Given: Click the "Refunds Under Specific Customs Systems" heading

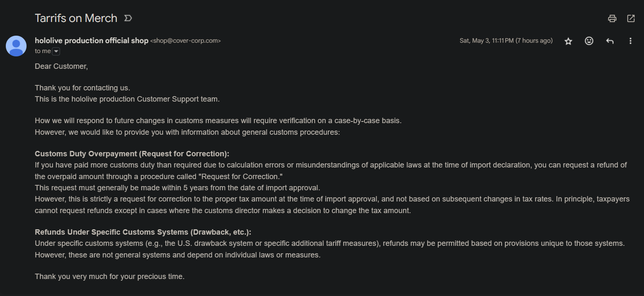Looking at the screenshot, I should (x=143, y=232).
